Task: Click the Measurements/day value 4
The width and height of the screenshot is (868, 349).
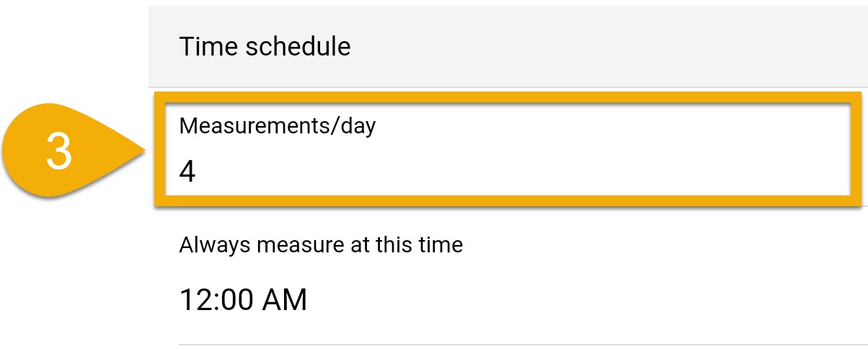Action: pos(187,172)
